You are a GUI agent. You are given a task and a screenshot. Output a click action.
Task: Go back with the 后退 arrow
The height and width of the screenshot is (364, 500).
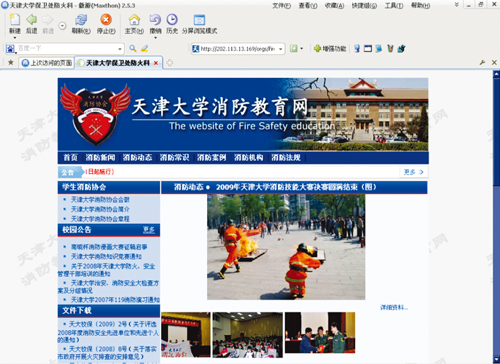pyautogui.click(x=31, y=20)
